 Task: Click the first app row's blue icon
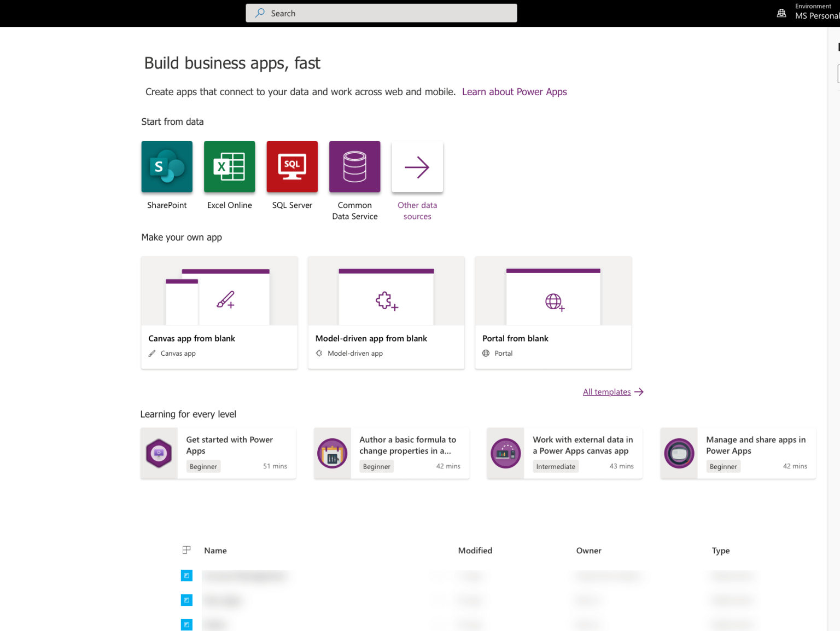point(186,576)
